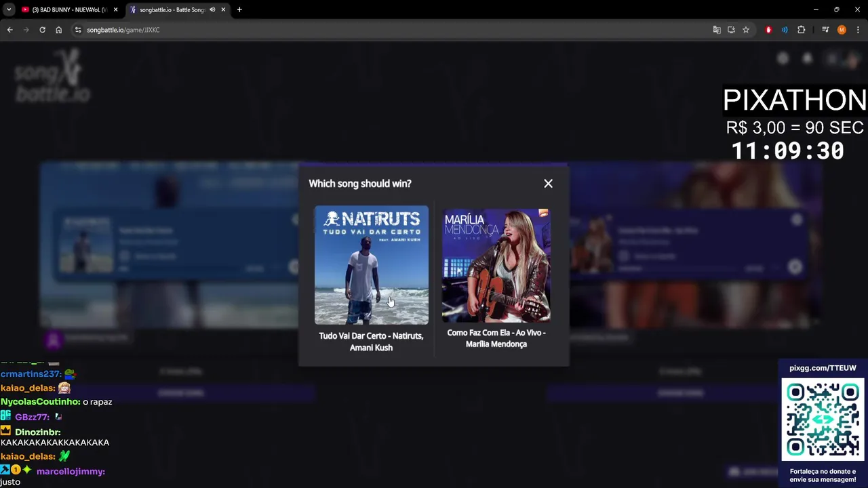Pick the Natiruts 'Tudo Vai Dar Certo' album cover
The image size is (868, 488).
tap(371, 265)
